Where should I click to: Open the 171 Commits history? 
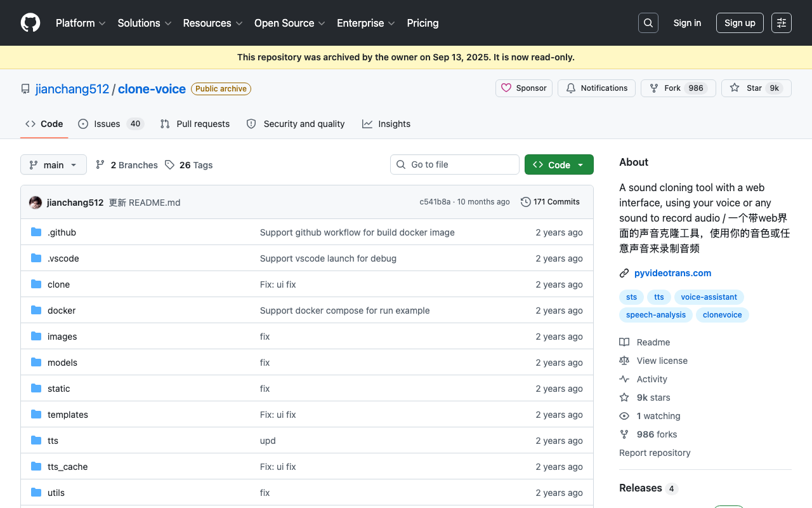[x=550, y=202]
